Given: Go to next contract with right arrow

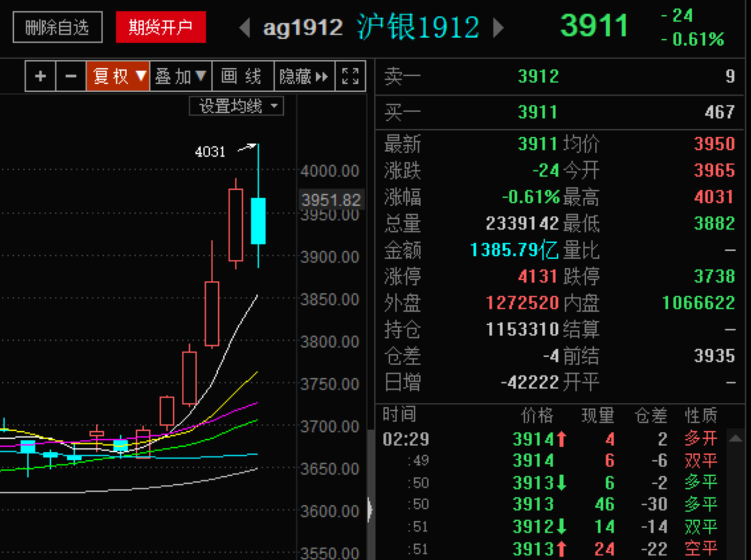Looking at the screenshot, I should pos(498,28).
